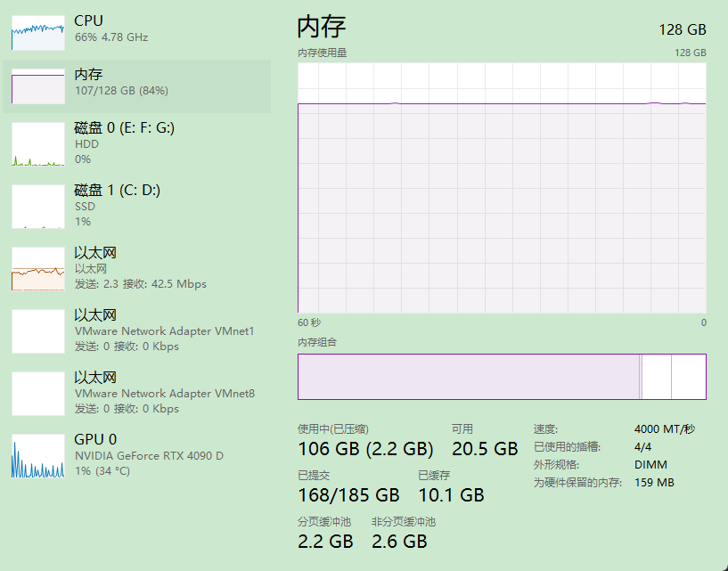
Task: Click the rightmost free segment of 内存组合 bar
Action: [688, 377]
